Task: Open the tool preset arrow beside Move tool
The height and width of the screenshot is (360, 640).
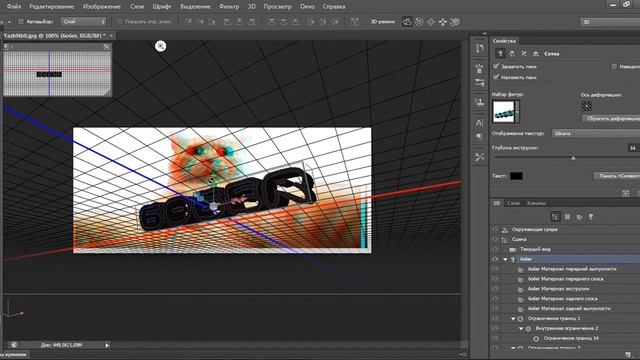Action: click(9, 22)
